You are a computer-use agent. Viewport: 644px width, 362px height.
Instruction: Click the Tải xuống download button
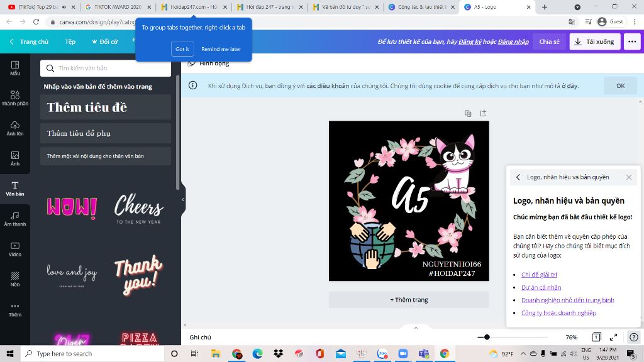pyautogui.click(x=595, y=41)
